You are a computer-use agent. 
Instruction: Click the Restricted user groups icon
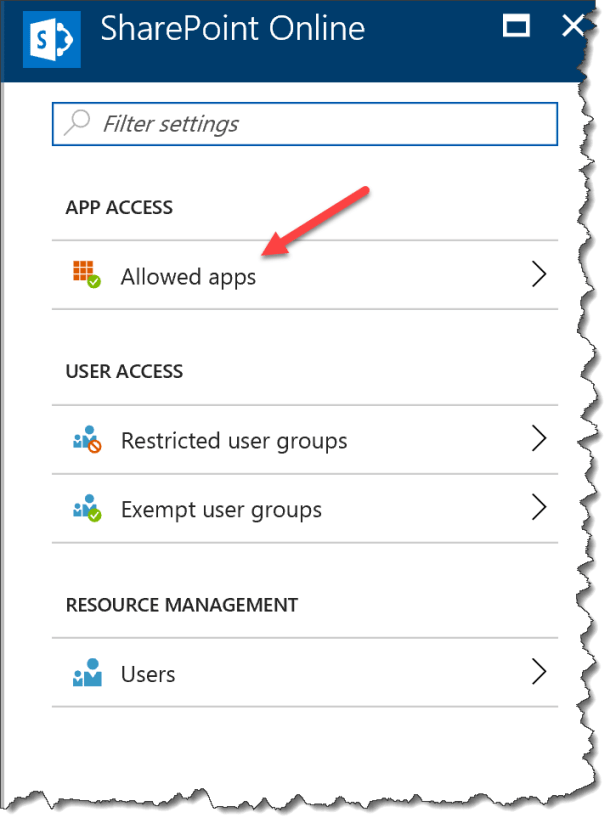pos(87,439)
